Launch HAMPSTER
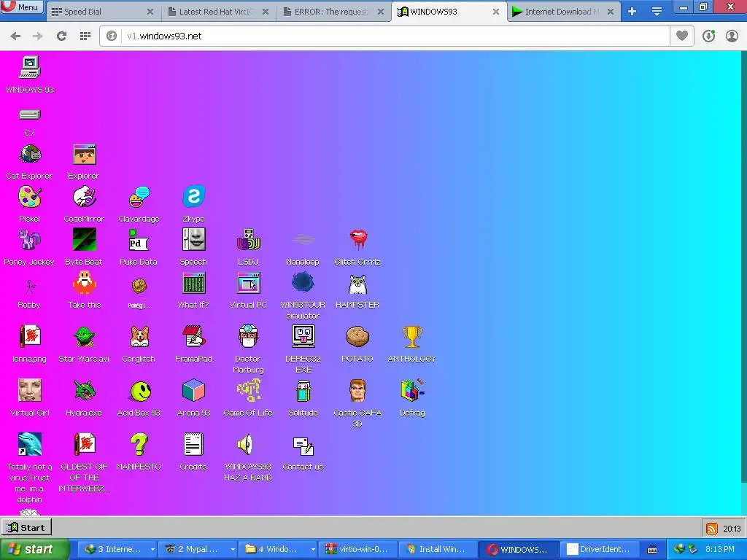Image resolution: width=747 pixels, height=560 pixels. coord(357,285)
